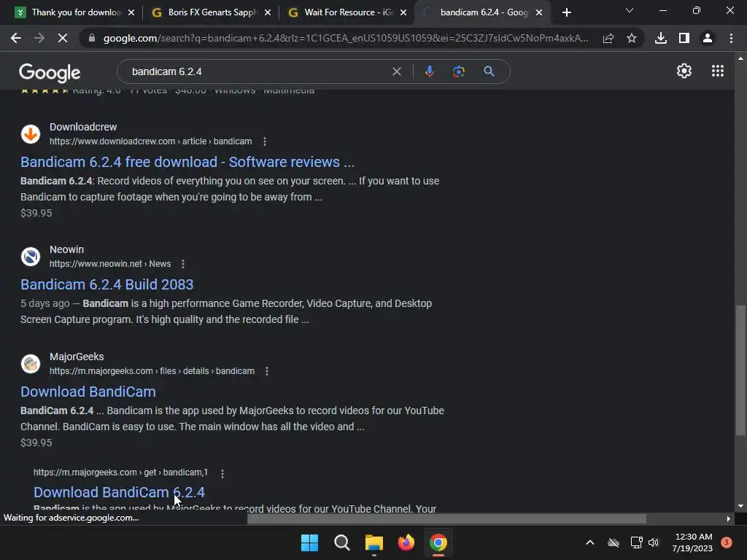Viewport: 747px width, 560px height.
Task: Click the vertical page scrollbar thumb
Action: point(740,370)
